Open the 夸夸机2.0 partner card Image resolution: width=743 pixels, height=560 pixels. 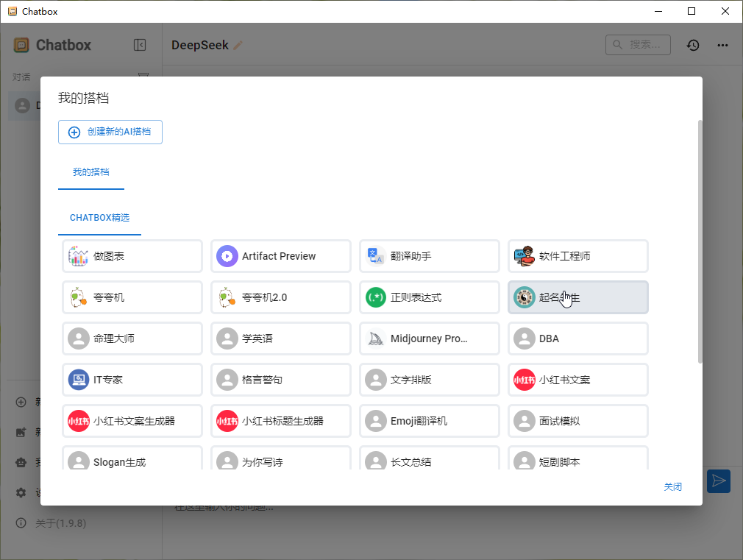[x=281, y=297]
